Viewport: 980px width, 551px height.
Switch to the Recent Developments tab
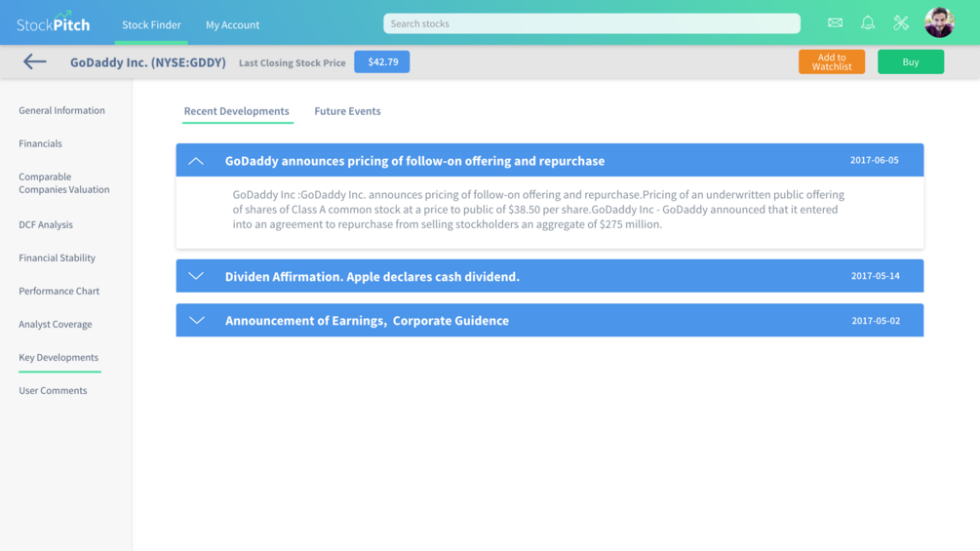(x=236, y=111)
